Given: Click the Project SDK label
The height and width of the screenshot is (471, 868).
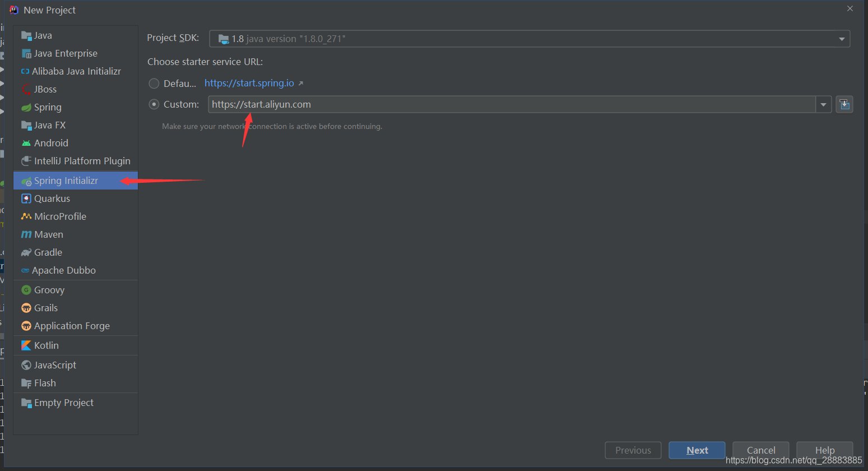Looking at the screenshot, I should click(x=173, y=38).
